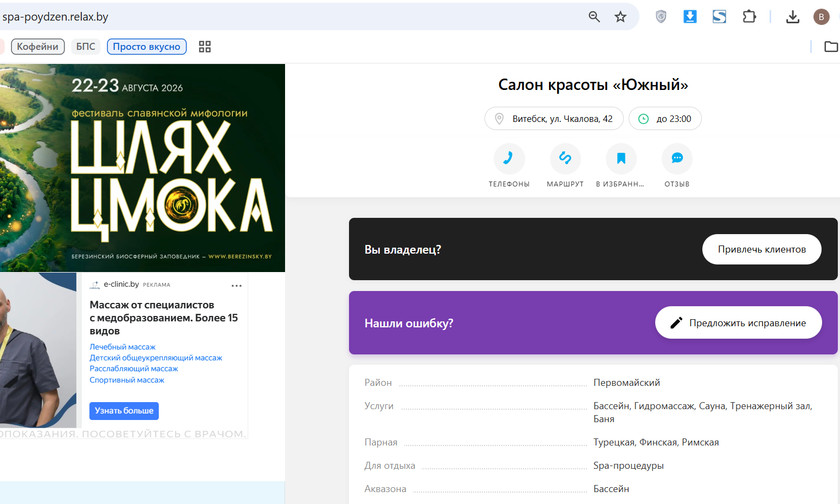
Task: Click the Привлечь клиентов button
Action: click(x=762, y=249)
